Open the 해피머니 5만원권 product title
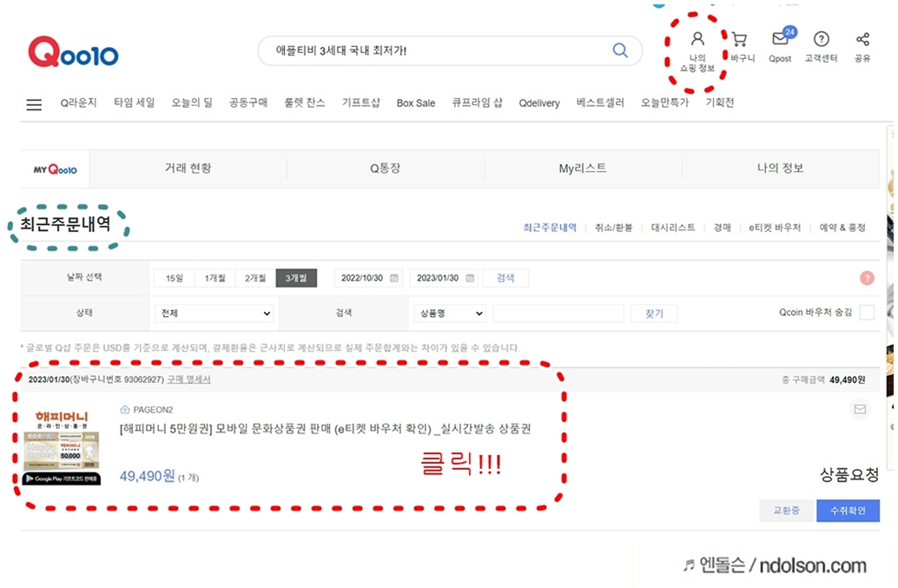 (326, 428)
